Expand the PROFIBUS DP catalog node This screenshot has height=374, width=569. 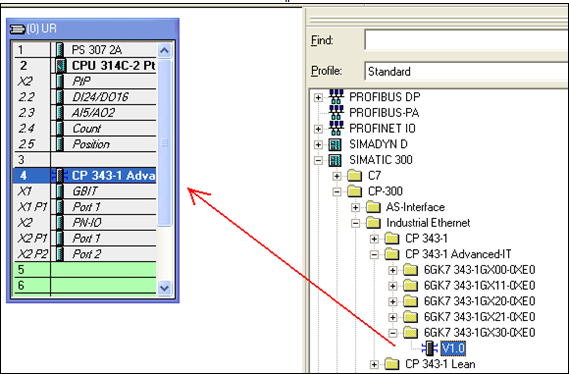tap(318, 98)
